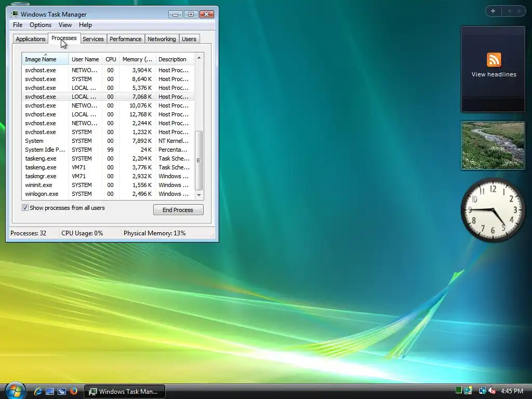The image size is (532, 399).
Task: Click the sidebar previous page arrow
Action: click(x=509, y=11)
